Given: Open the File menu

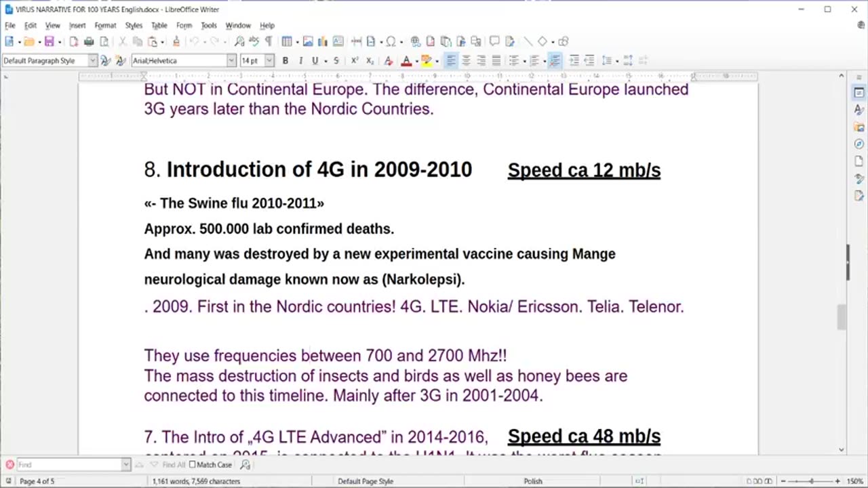Looking at the screenshot, I should (10, 25).
